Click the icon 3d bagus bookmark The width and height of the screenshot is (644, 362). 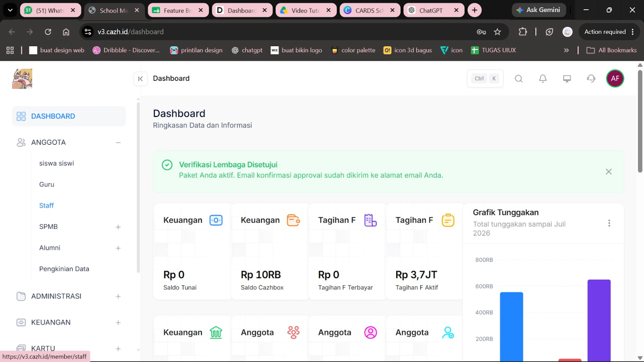click(408, 50)
